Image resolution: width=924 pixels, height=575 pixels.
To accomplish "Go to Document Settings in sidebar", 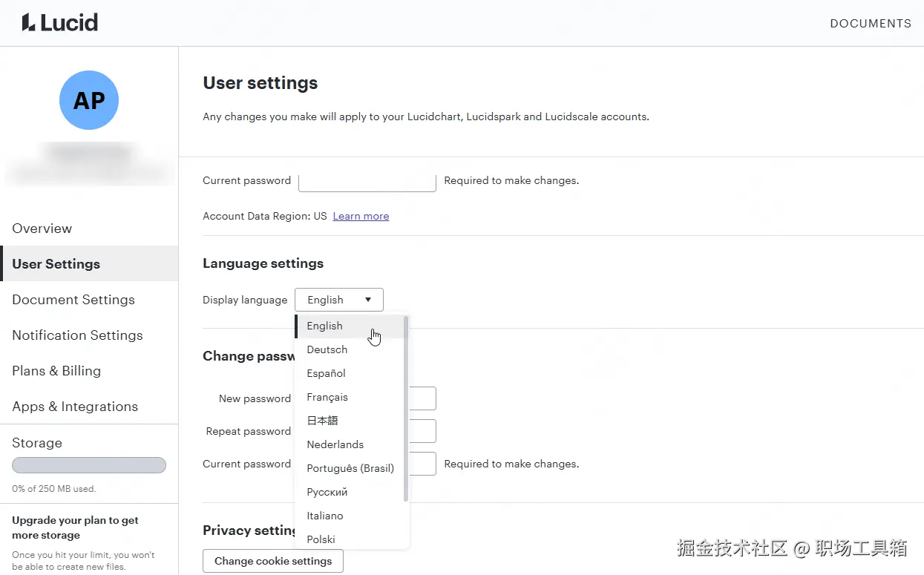I will pos(73,300).
